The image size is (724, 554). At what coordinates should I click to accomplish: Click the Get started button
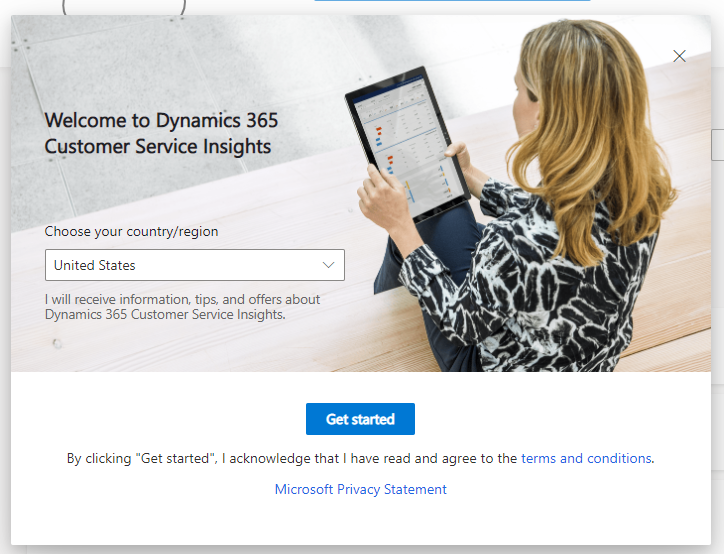(x=360, y=419)
